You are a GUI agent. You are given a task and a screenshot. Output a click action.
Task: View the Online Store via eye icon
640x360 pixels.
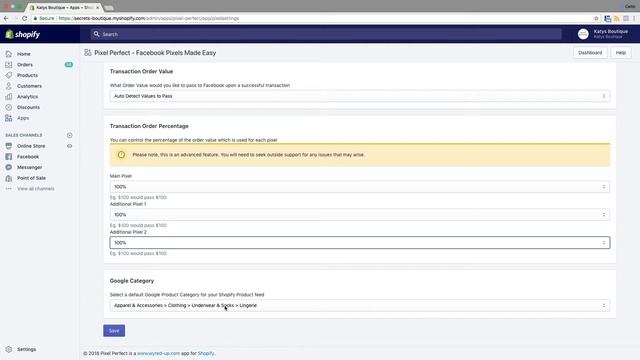pyautogui.click(x=69, y=146)
